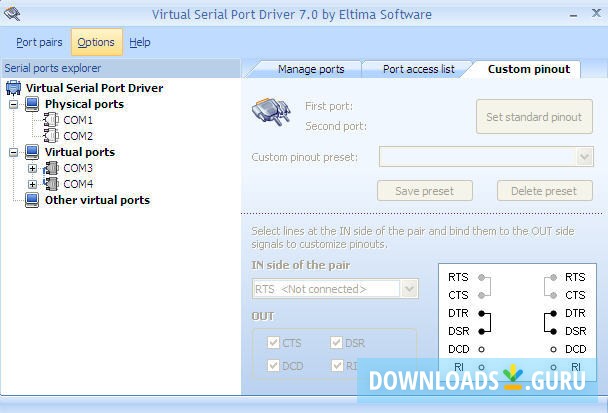608x413 pixels.
Task: Click the Serial ports explorer header
Action: [x=121, y=68]
